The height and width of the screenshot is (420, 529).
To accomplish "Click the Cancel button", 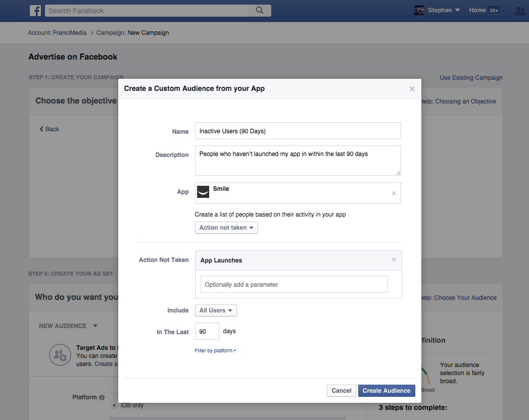I will (342, 391).
